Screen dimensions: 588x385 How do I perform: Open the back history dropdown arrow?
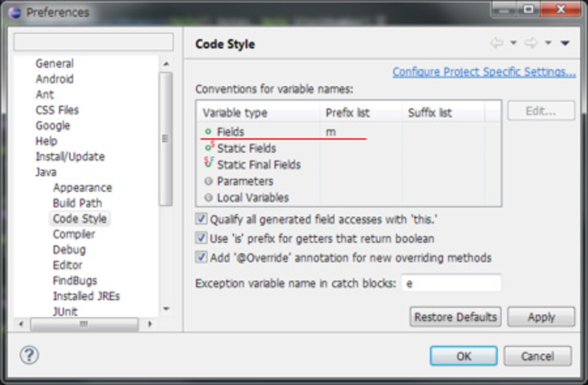(x=513, y=43)
